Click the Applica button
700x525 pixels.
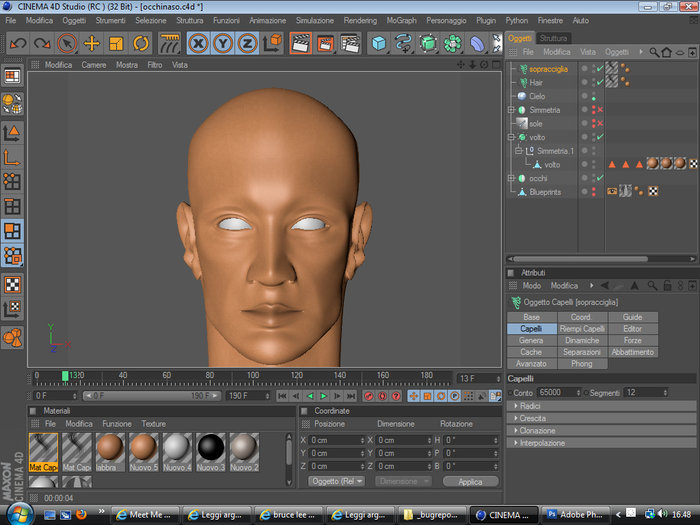[469, 481]
